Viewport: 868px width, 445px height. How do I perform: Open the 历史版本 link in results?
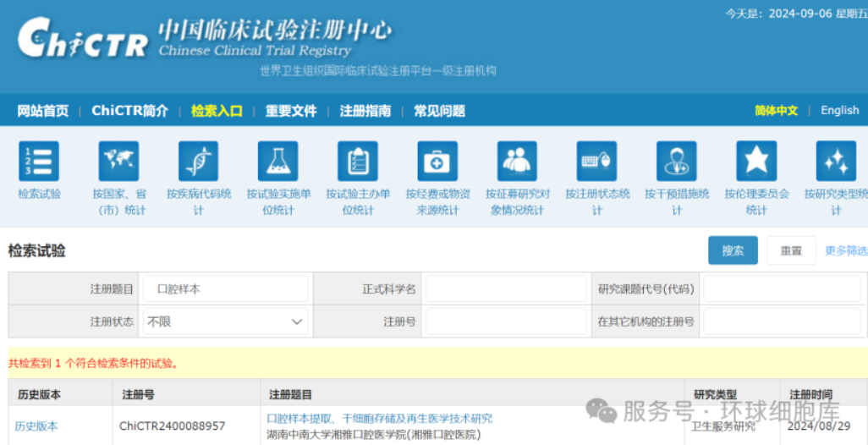coord(36,426)
